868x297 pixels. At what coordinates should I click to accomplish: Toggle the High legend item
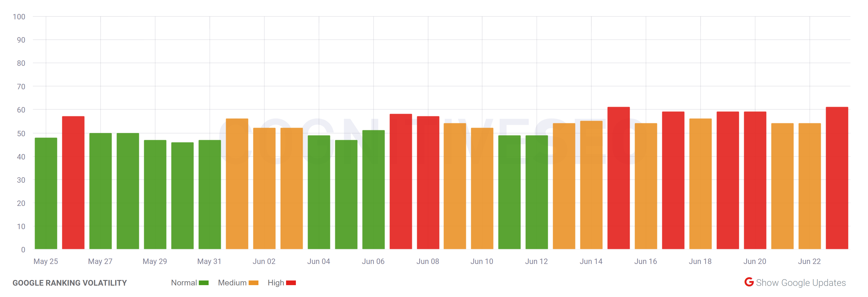point(276,283)
